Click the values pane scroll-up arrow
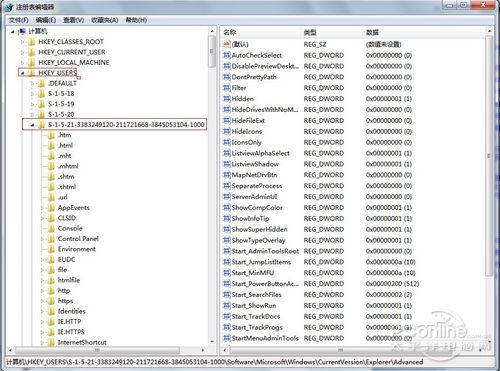 [489, 31]
